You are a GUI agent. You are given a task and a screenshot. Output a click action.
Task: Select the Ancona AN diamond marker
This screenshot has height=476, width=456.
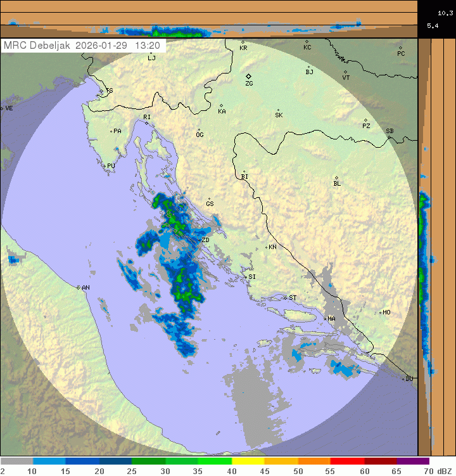[x=79, y=288]
